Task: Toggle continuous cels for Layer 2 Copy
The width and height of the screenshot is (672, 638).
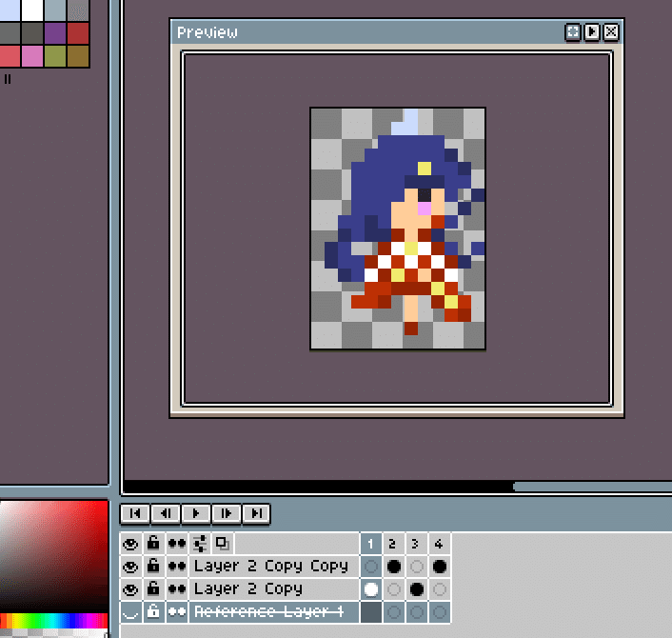Action: click(176, 589)
